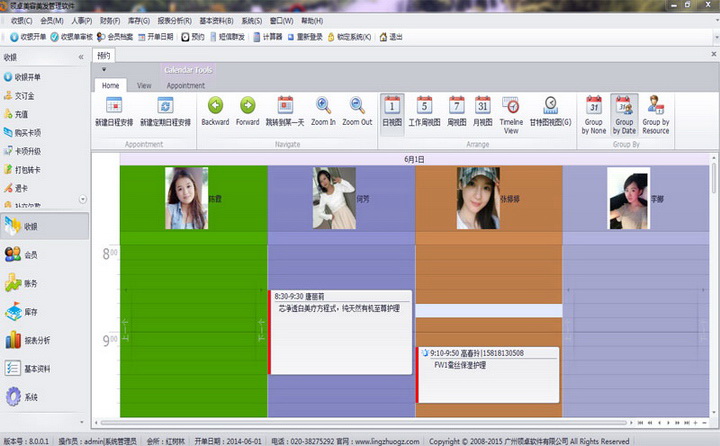Click the 开单日期 toolbar item
Image resolution: width=720 pixels, height=446 pixels.
[155, 37]
